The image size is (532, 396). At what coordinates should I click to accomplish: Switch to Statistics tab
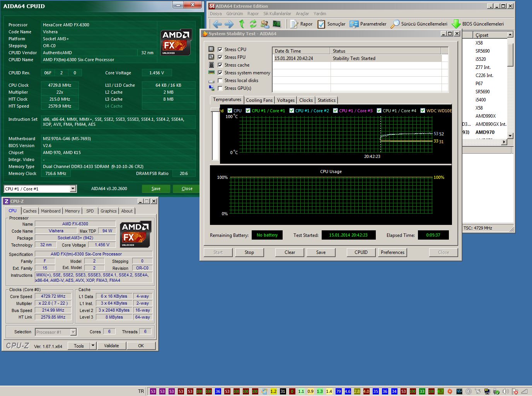(x=327, y=100)
